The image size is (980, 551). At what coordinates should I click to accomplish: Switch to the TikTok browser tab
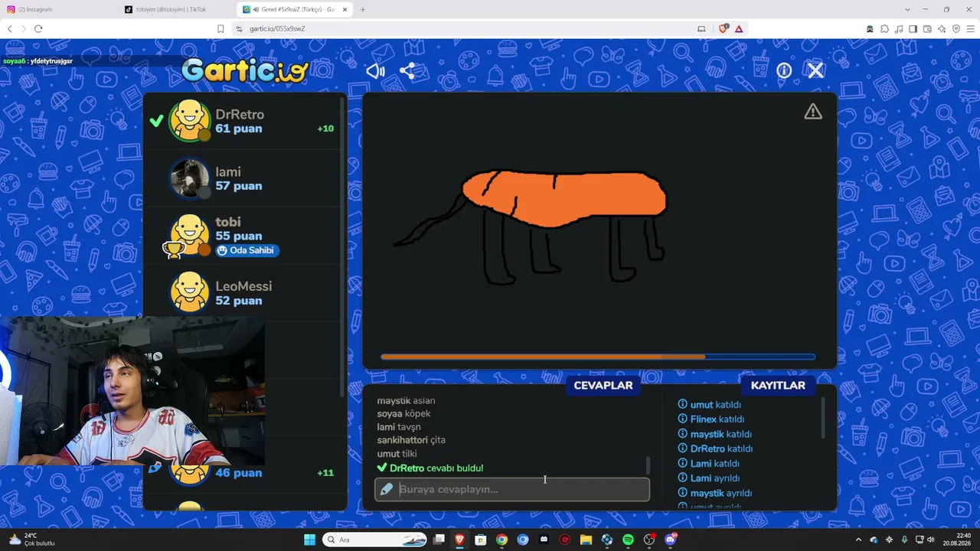pos(178,9)
